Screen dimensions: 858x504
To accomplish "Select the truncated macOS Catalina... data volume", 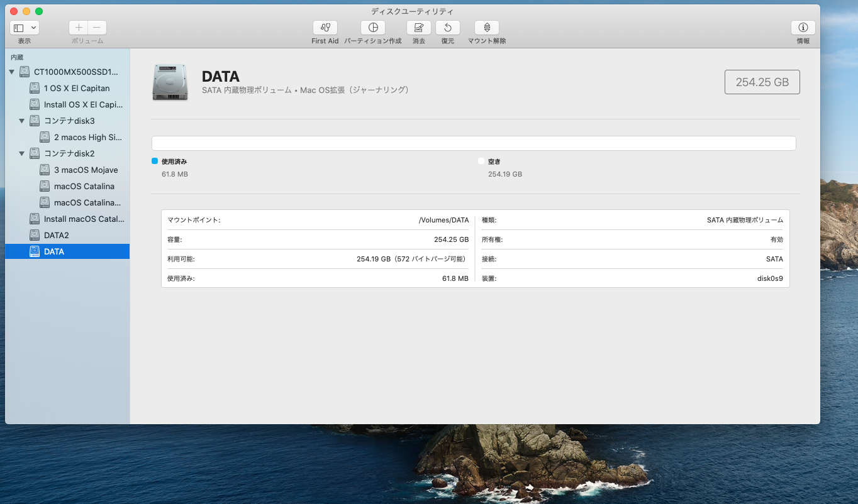I will click(67, 202).
